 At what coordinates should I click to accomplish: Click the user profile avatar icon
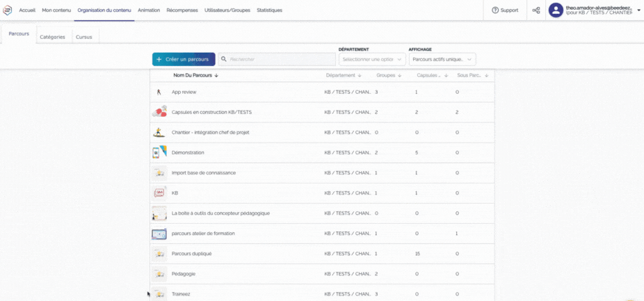point(556,10)
